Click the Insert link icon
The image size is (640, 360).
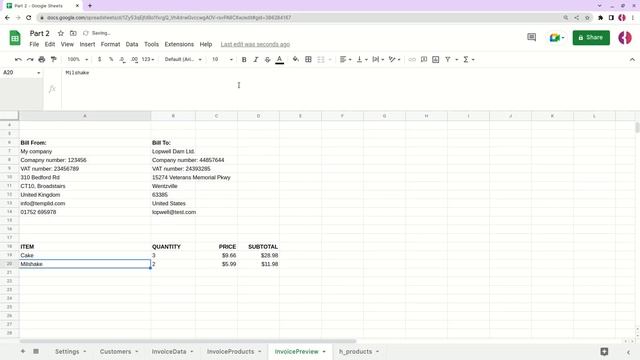[412, 60]
